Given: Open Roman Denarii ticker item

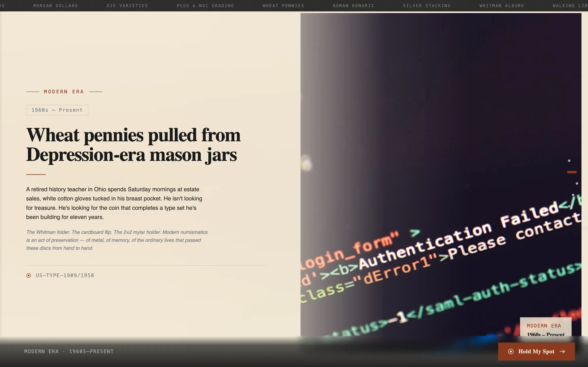Looking at the screenshot, I should coord(353,6).
